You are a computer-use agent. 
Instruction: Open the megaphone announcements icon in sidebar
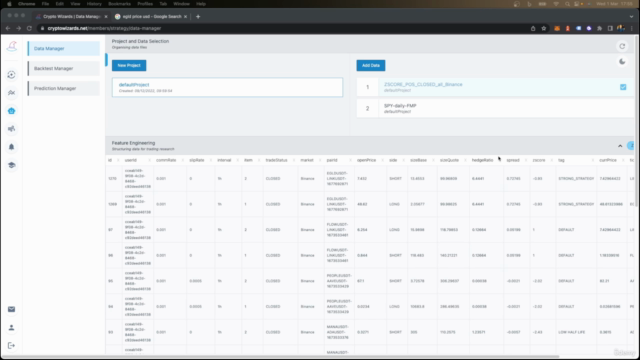pyautogui.click(x=11, y=129)
